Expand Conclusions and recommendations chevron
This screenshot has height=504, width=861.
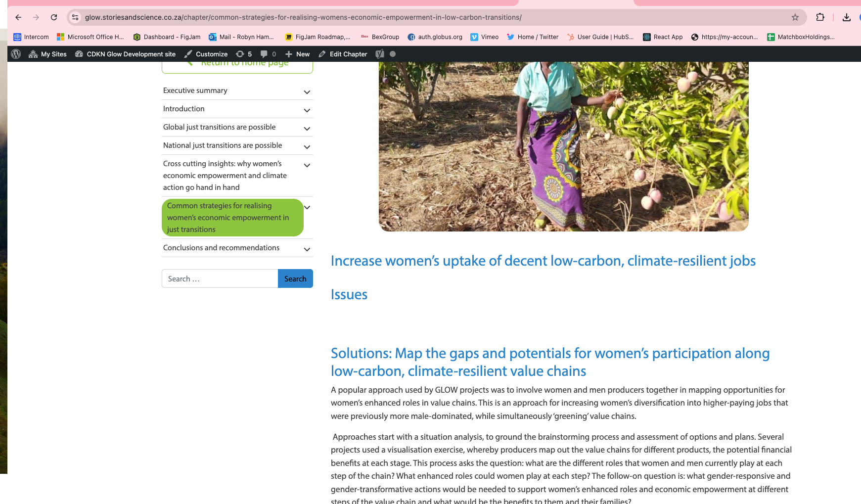click(307, 249)
